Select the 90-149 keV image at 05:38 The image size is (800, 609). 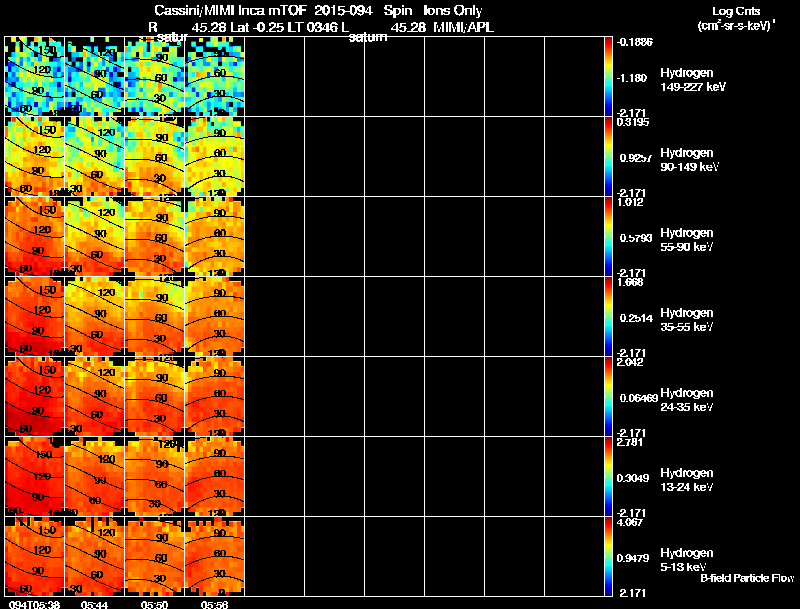point(35,157)
